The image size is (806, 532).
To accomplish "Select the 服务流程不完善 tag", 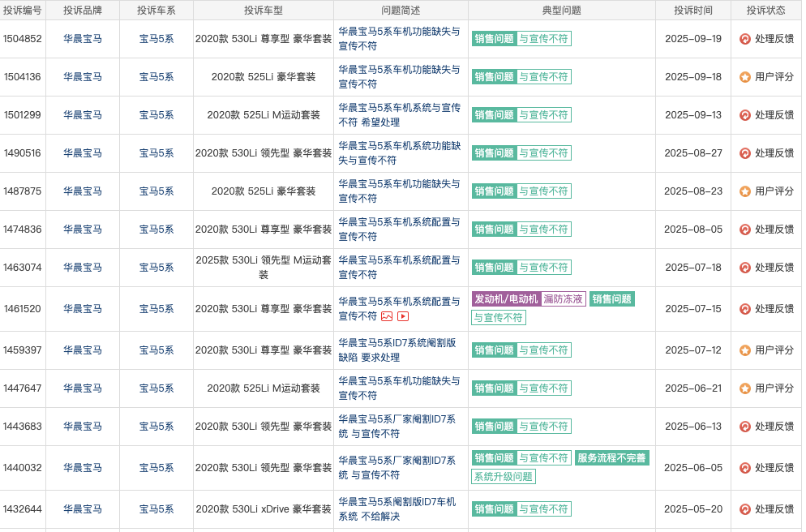I will pyautogui.click(x=611, y=458).
